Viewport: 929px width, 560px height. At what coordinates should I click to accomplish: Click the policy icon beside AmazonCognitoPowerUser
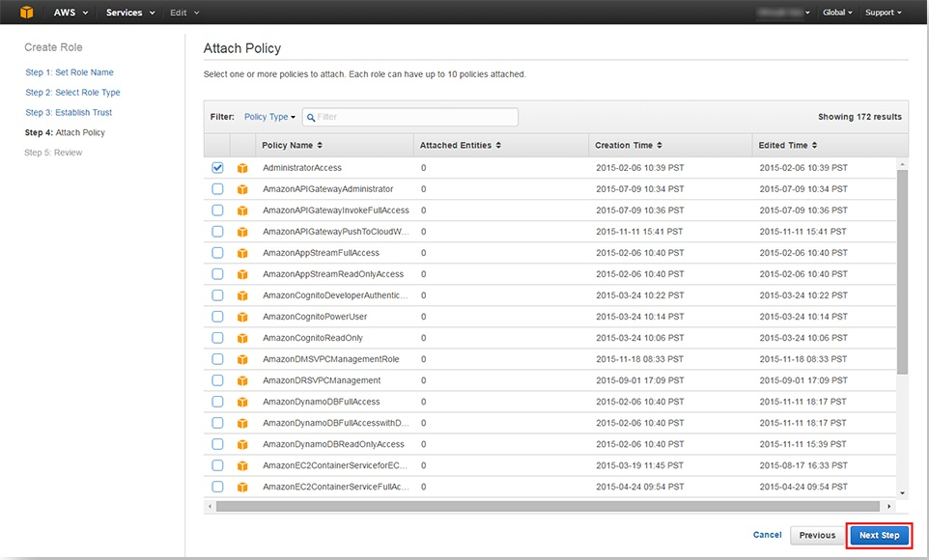coord(243,317)
